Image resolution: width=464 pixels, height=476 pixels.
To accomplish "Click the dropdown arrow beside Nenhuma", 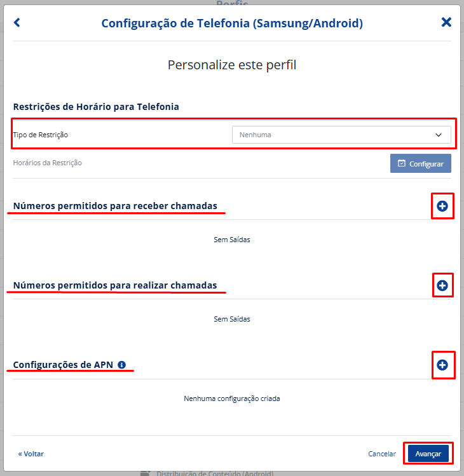I will (x=438, y=135).
